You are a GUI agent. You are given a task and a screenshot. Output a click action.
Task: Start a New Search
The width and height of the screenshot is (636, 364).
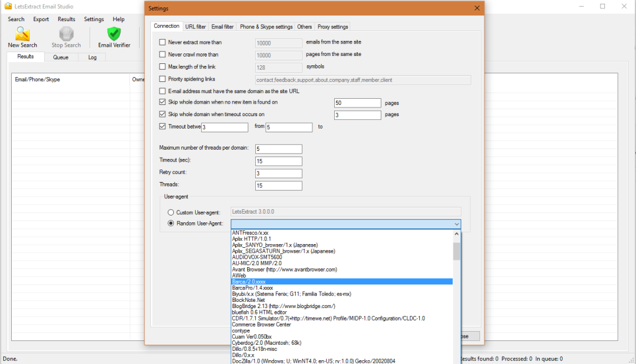(x=22, y=37)
